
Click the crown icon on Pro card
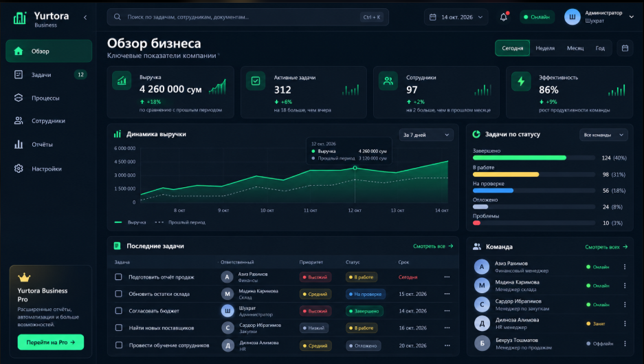point(24,277)
